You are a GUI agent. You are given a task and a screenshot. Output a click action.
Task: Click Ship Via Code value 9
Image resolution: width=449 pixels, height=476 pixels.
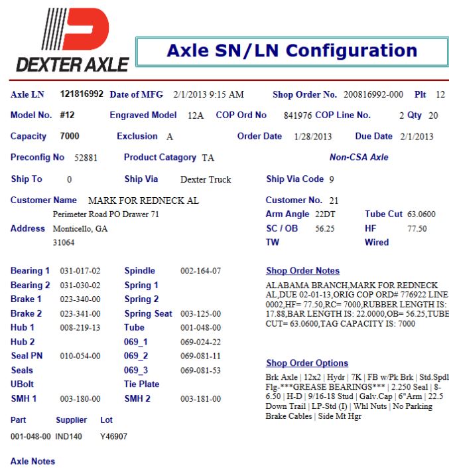click(x=332, y=179)
